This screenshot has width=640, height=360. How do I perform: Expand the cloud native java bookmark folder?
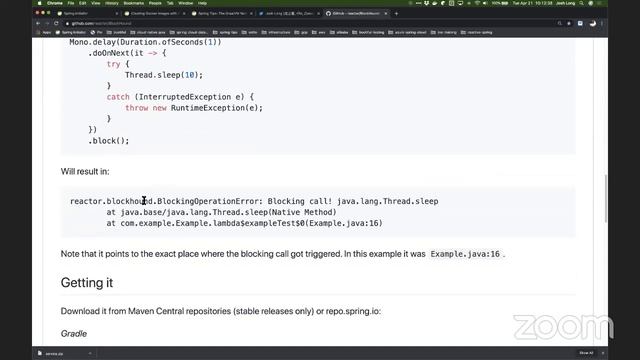148,32
